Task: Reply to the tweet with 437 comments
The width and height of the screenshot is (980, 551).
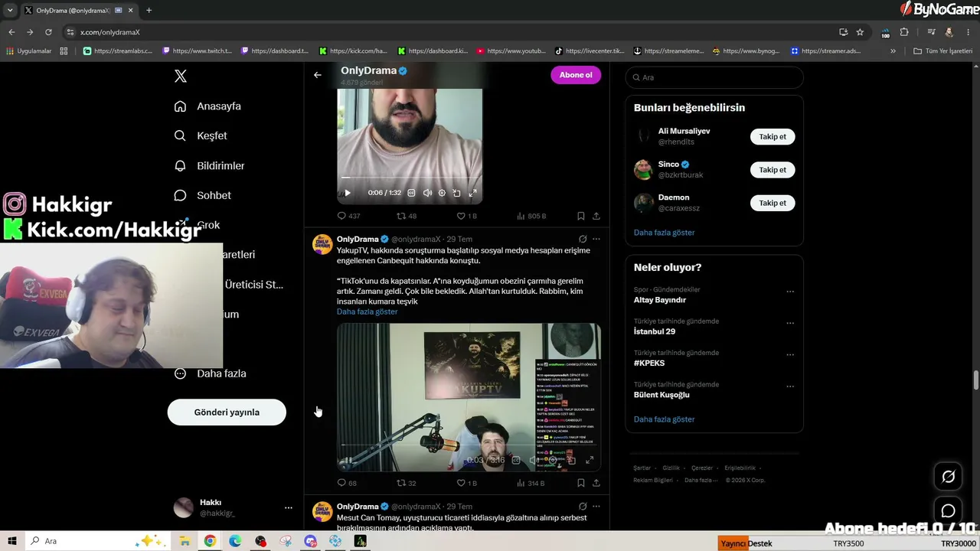Action: 348,216
